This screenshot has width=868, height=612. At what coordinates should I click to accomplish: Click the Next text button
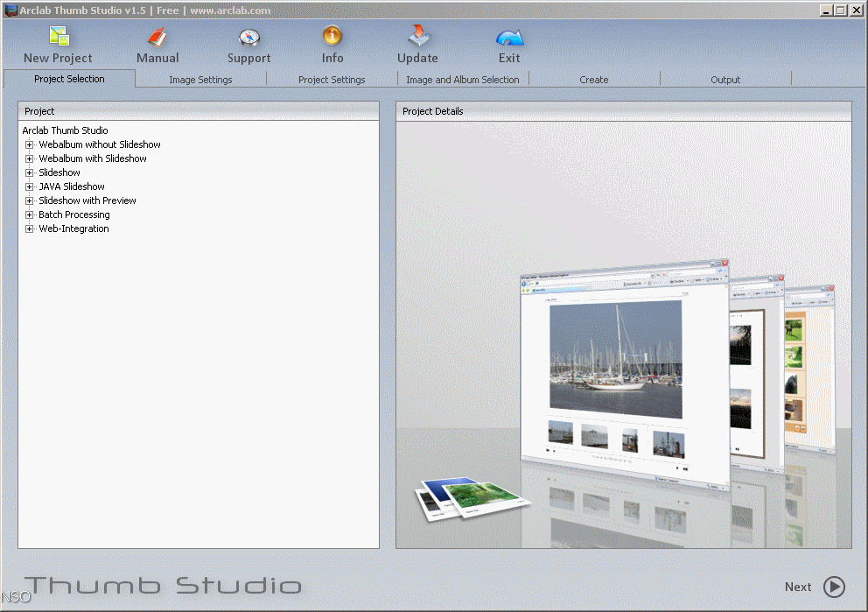tap(798, 587)
